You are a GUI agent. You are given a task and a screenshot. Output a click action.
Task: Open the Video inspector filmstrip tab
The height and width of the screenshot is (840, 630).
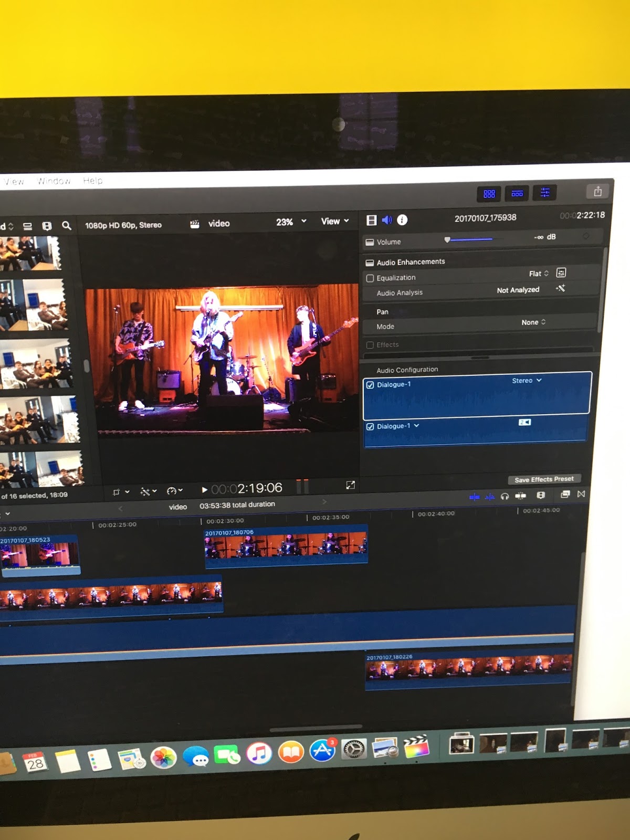[372, 220]
